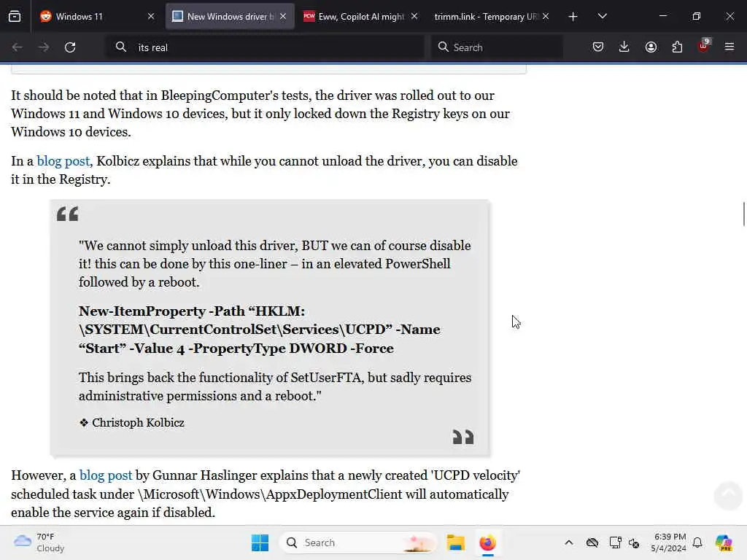
Task: Open the Extensions panel
Action: 677,47
